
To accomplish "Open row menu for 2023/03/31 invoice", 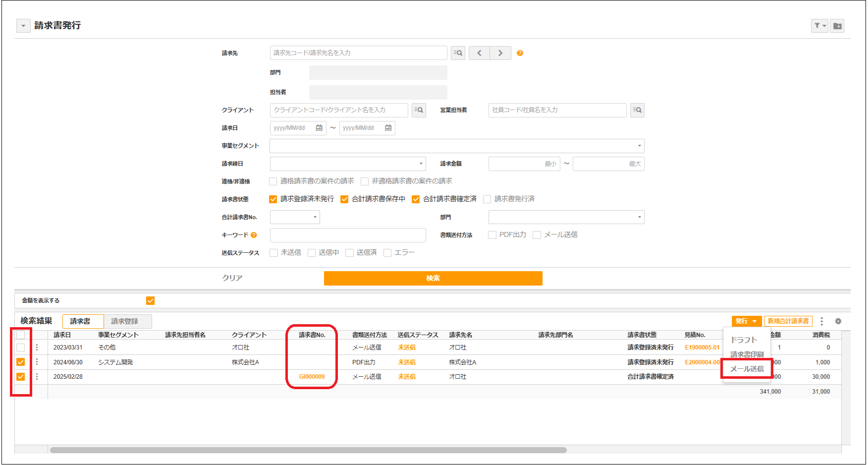I will (x=37, y=348).
